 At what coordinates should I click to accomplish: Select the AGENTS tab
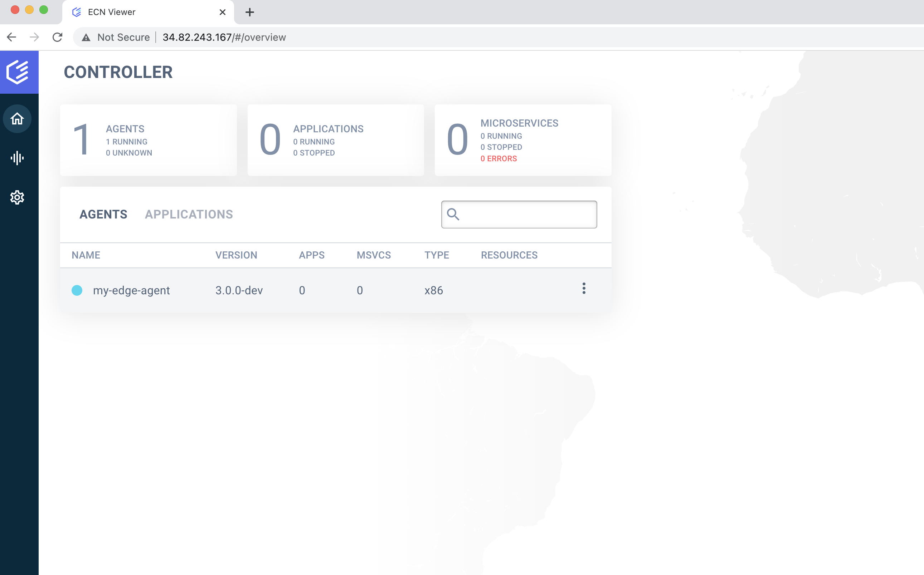[103, 214]
